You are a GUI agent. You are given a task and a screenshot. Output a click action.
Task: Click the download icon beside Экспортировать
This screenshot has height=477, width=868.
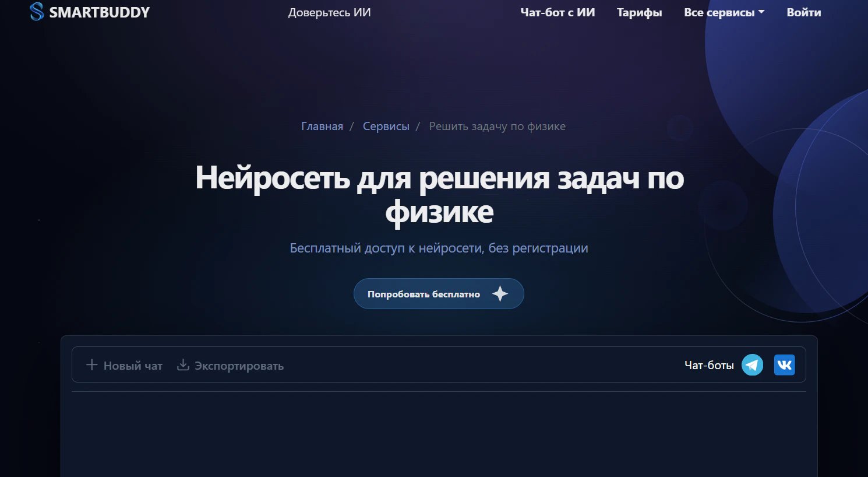click(x=183, y=365)
